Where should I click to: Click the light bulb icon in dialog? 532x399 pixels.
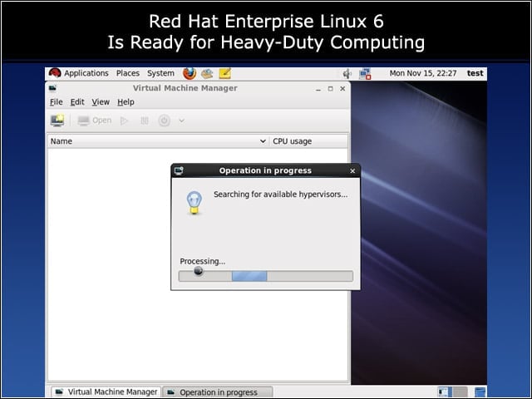coord(194,203)
